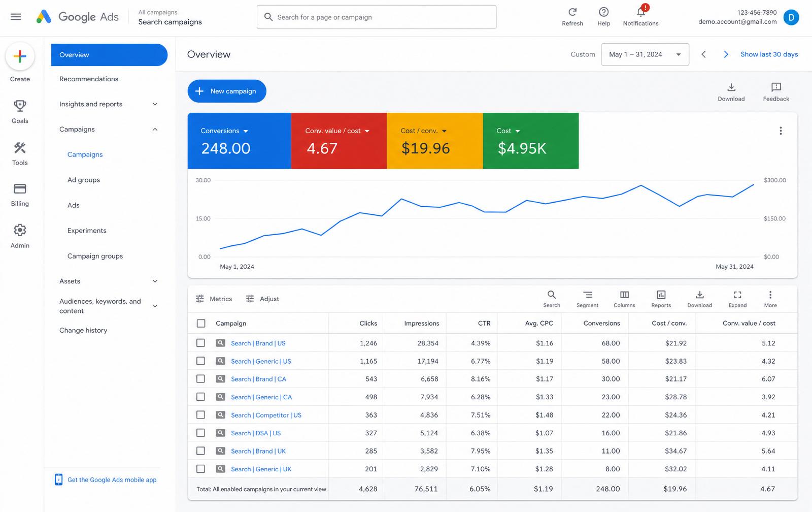The image size is (812, 512).
Task: Click the Create plus button
Action: 20,56
